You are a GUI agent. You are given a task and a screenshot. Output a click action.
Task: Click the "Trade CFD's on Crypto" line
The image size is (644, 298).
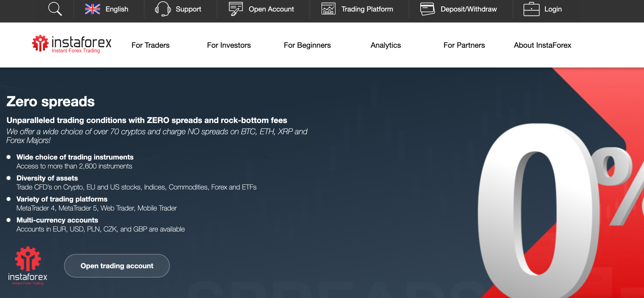coord(136,187)
